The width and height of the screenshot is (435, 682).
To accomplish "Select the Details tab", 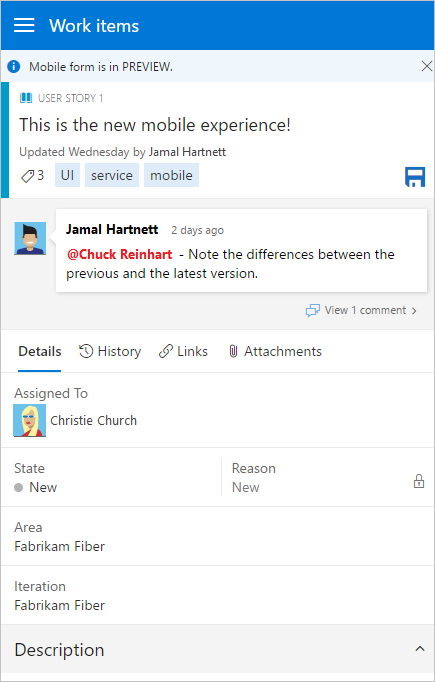I will (40, 351).
